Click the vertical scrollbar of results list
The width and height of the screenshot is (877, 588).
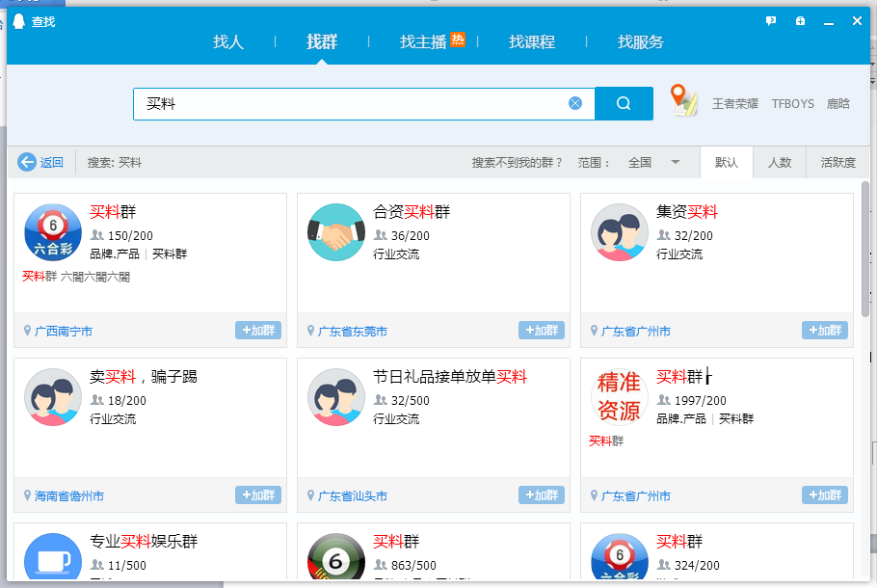(864, 249)
